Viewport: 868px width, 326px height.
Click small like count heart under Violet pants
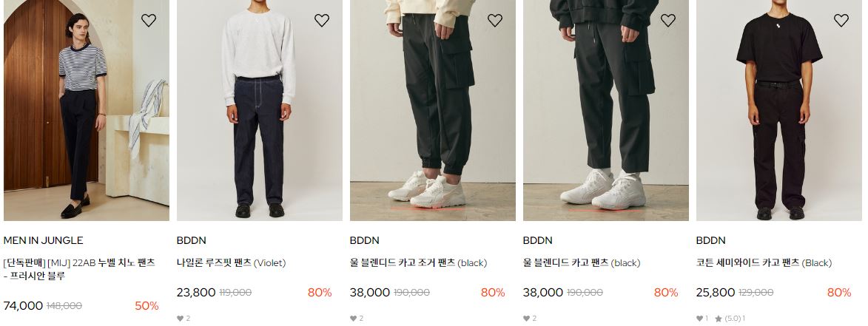180,319
